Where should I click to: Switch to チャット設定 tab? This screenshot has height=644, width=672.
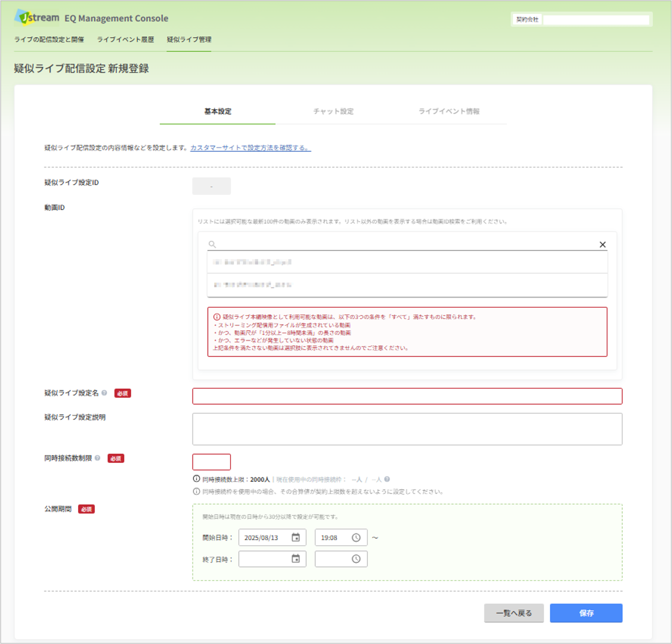pyautogui.click(x=333, y=112)
